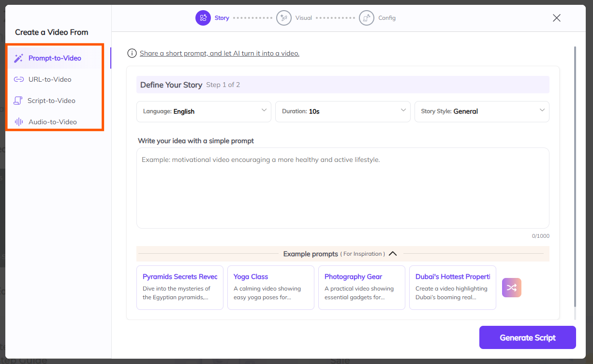Open the 'Share a short prompt' info link

click(x=220, y=53)
